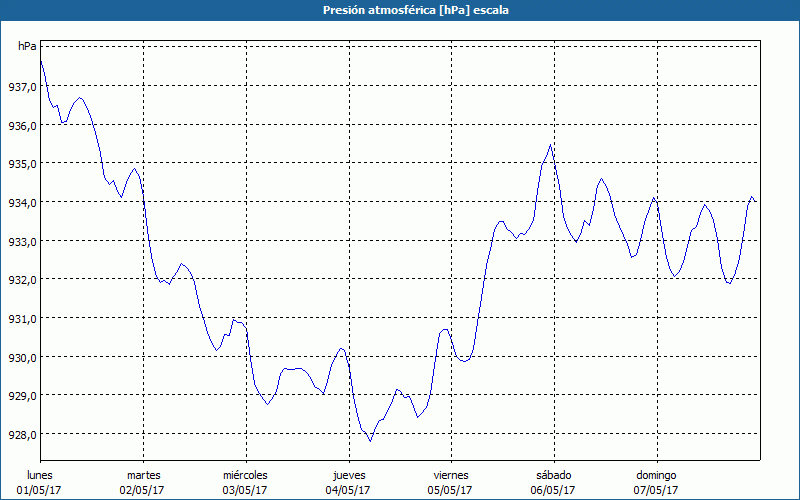Click the 933,0 pressure axis value
This screenshot has height=500, width=800.
pyautogui.click(x=21, y=241)
